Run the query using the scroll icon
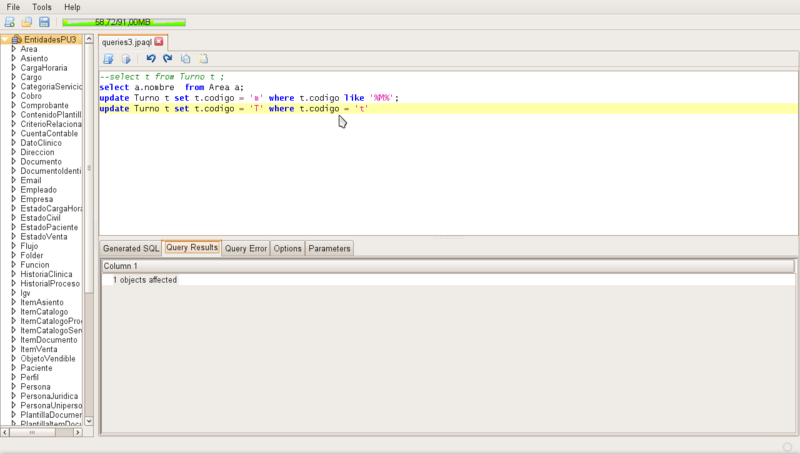 [x=108, y=59]
